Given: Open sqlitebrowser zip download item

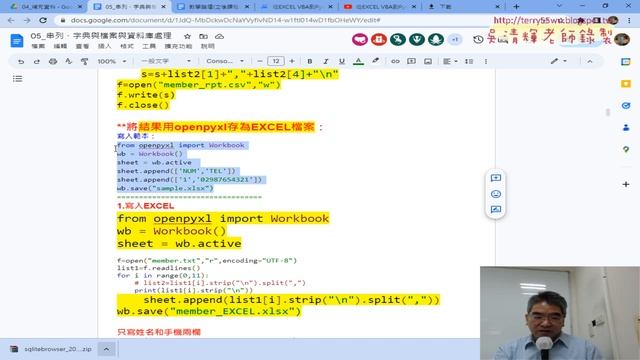Looking at the screenshot, I should (52, 349).
